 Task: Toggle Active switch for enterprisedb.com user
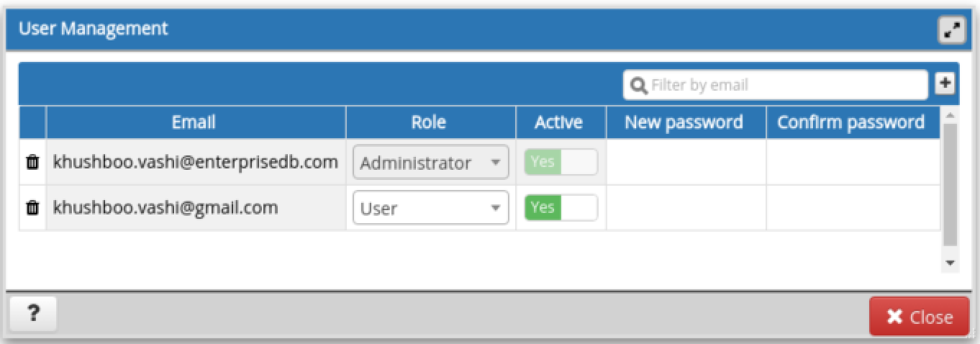[561, 162]
